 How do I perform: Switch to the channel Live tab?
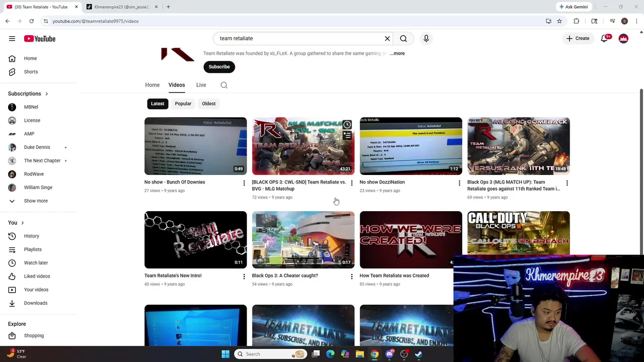coord(201,85)
